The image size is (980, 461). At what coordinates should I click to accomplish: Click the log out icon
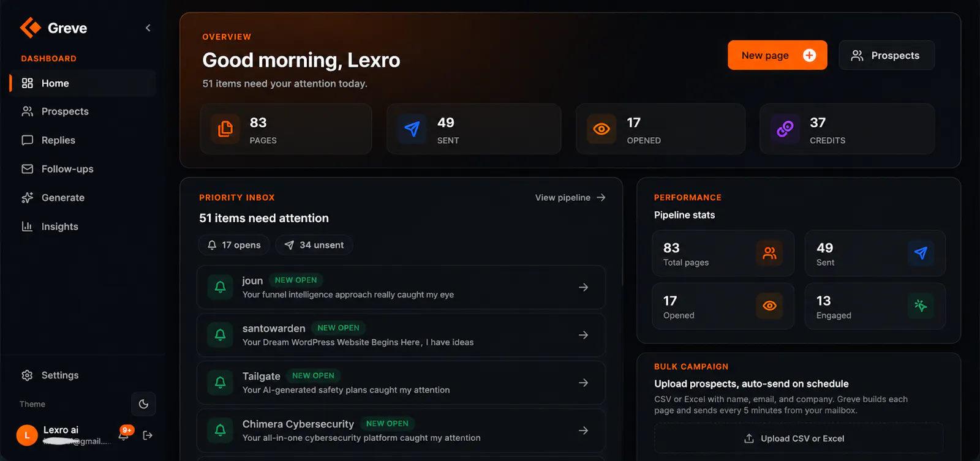coord(148,435)
